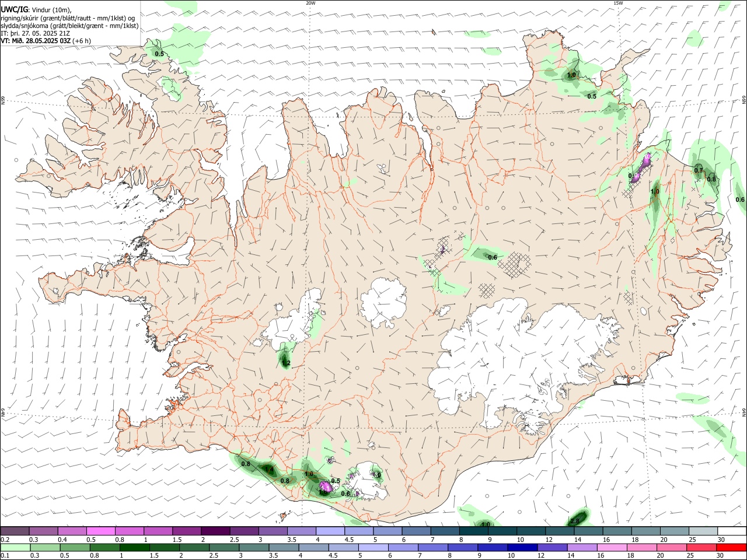Click the pale green 0.1–0.3 rain swatch
This screenshot has width=747, height=560.
pos(15,547)
